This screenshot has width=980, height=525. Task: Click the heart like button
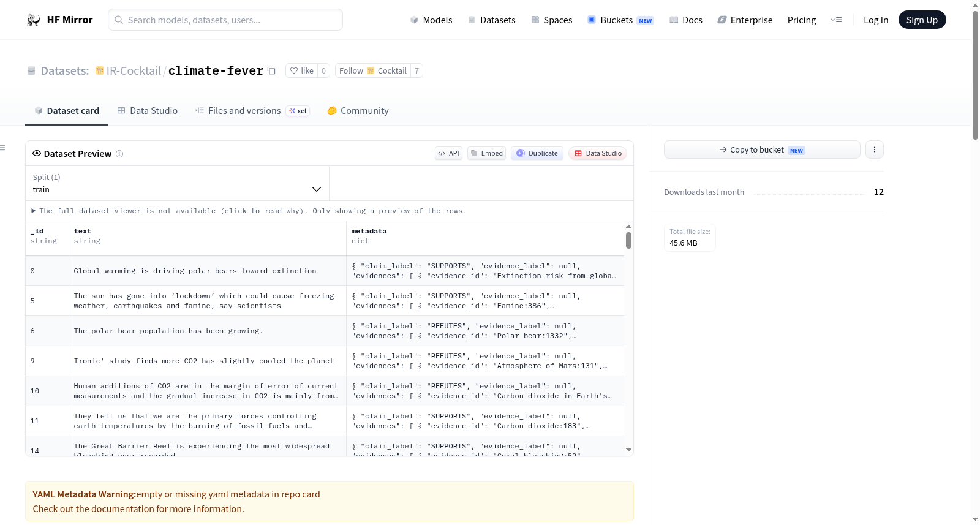tap(301, 70)
